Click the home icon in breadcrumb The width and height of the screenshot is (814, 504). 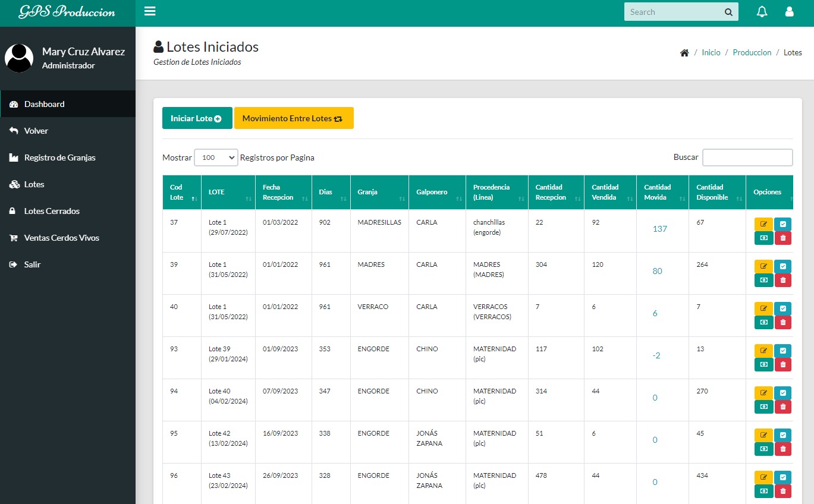(684, 53)
